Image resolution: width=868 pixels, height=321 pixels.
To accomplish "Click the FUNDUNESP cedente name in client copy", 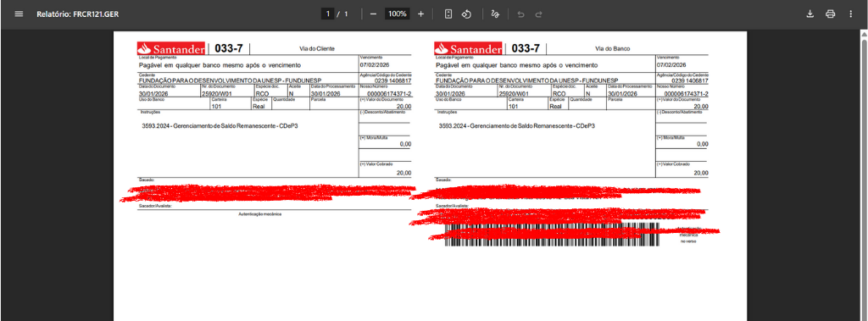I will tap(230, 80).
